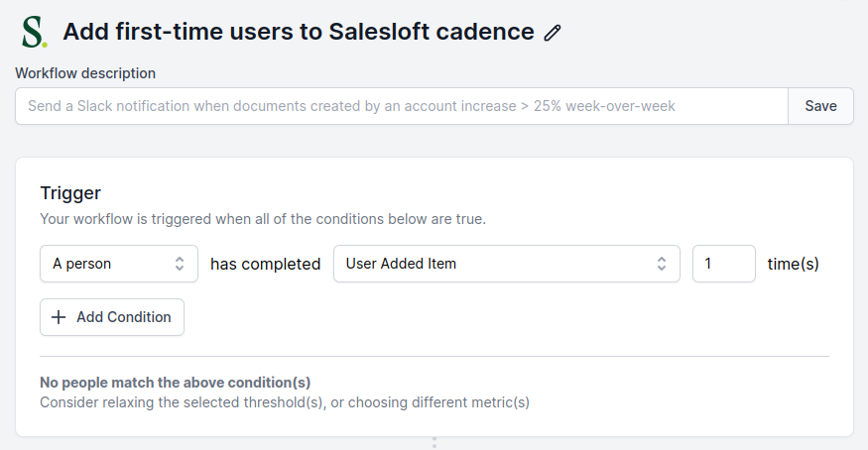Click the "No people match the above condition(s)" message

(175, 383)
